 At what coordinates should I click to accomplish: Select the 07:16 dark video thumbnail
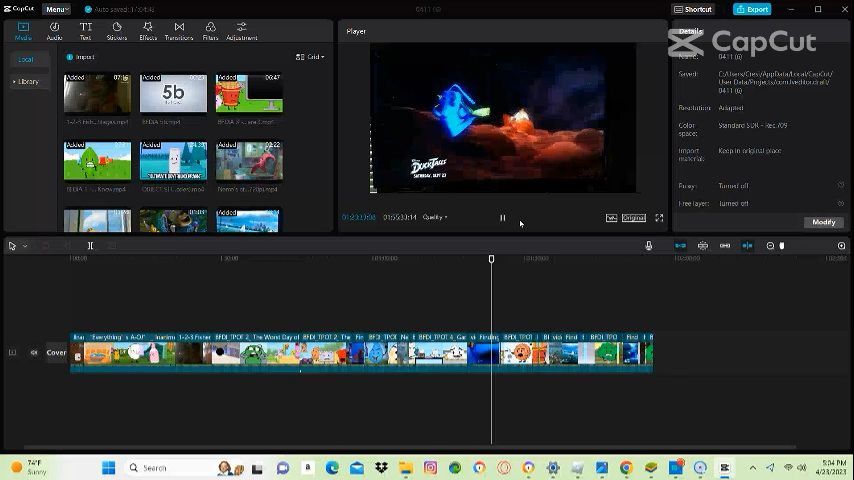point(97,93)
